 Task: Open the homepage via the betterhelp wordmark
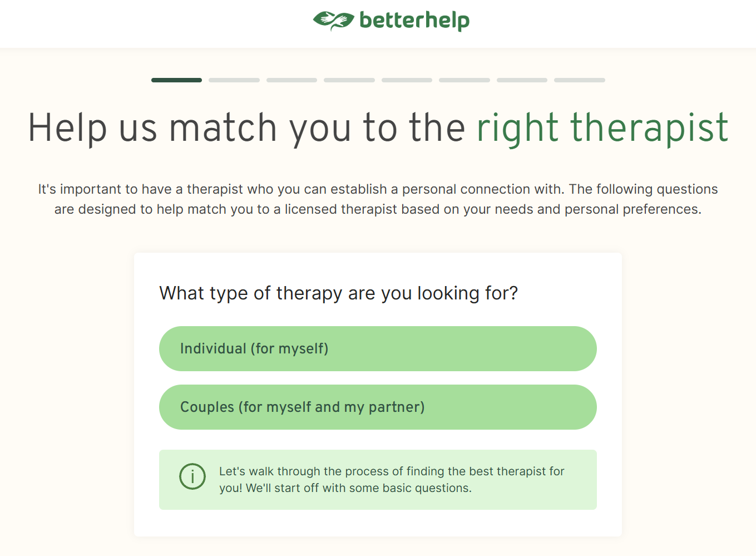[x=414, y=21]
